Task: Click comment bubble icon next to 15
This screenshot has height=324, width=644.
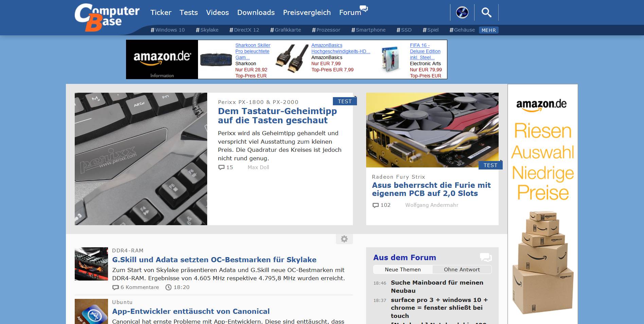Action: [221, 167]
